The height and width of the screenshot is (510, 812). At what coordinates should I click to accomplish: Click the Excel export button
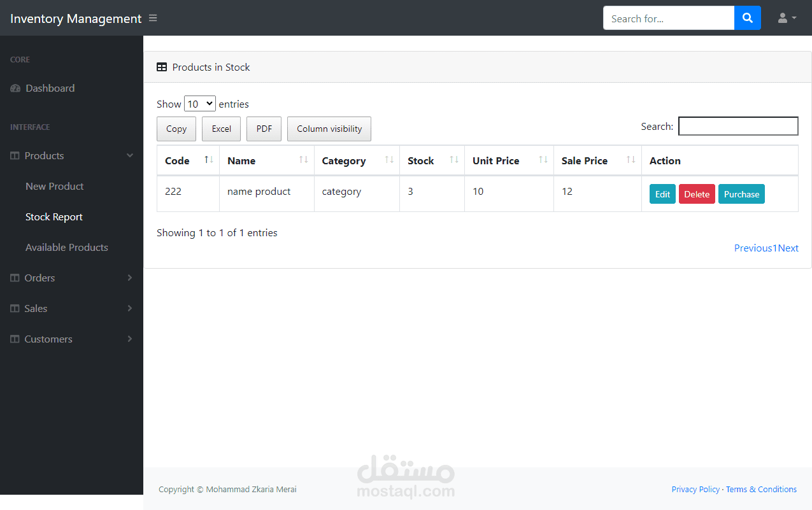(222, 129)
